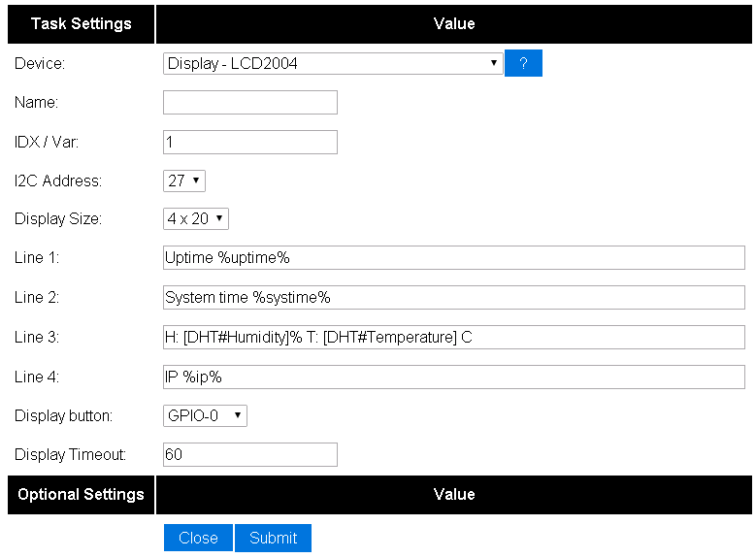
Task: Open the Device dropdown showing Display - LCD2004
Action: [333, 64]
